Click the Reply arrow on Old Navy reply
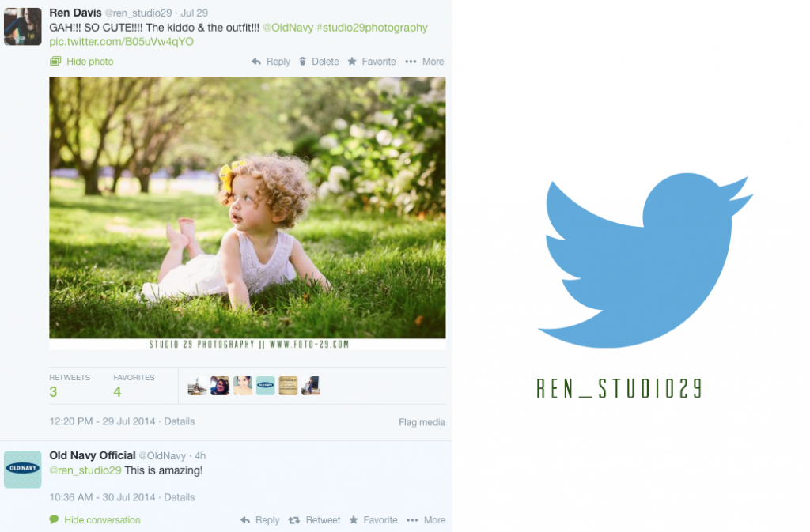The width and height of the screenshot is (810, 532). point(245,520)
